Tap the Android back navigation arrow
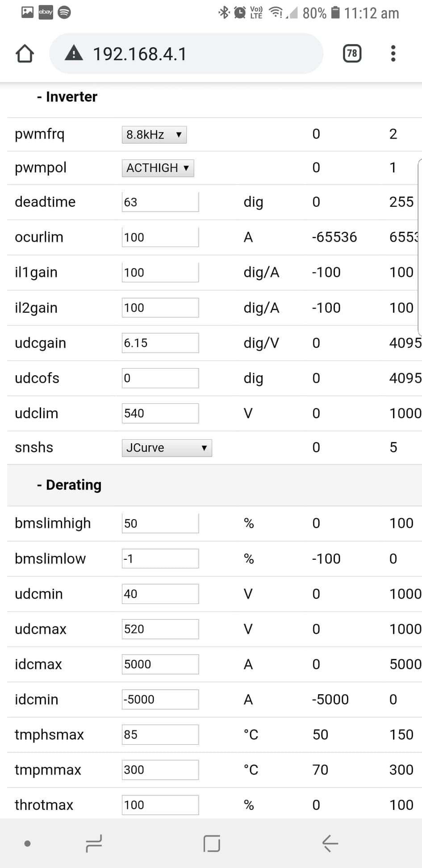This screenshot has width=422, height=868. [x=330, y=843]
